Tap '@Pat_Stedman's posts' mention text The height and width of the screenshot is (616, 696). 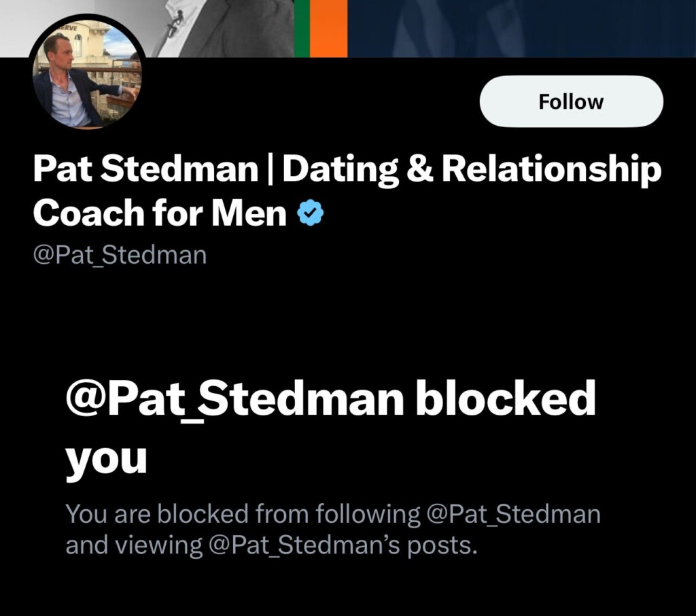(338, 545)
